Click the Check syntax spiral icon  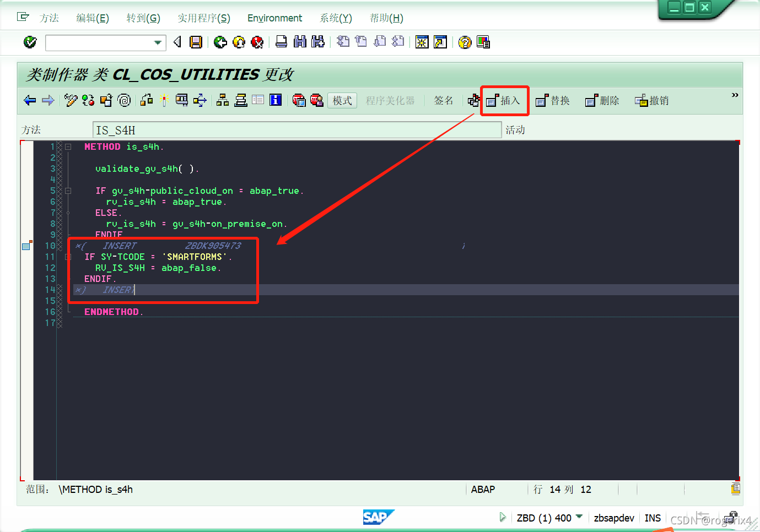[x=125, y=100]
